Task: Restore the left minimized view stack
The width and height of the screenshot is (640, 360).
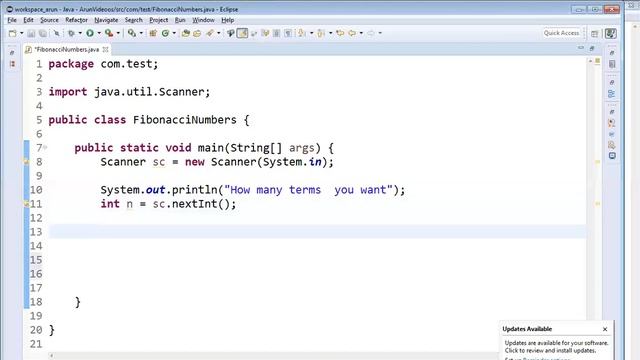Action: coord(12,53)
